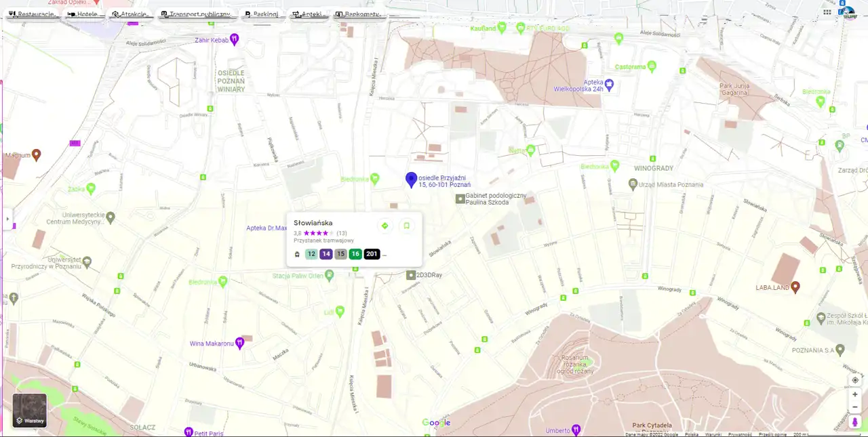Open 2D3DRay place marker
Image resolution: width=868 pixels, height=437 pixels.
tap(410, 274)
